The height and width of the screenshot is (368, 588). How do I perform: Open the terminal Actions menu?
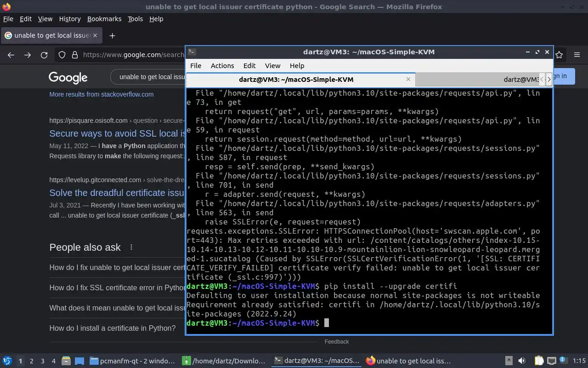tap(222, 66)
